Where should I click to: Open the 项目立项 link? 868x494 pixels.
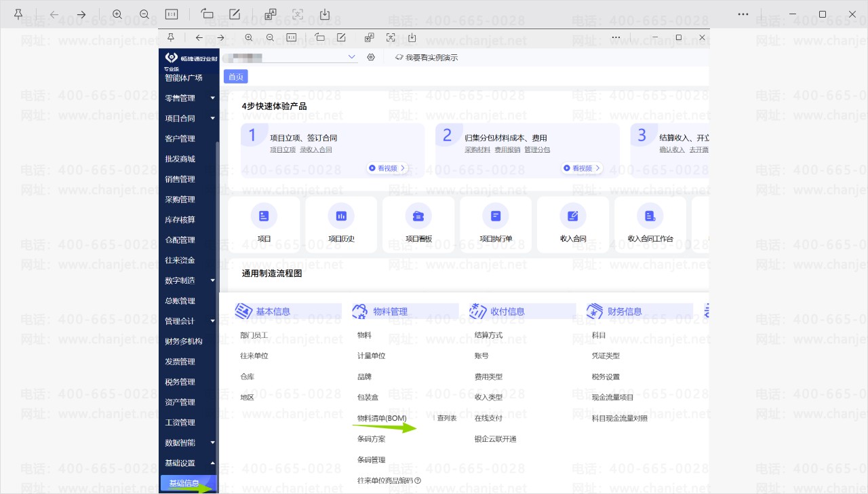[283, 149]
